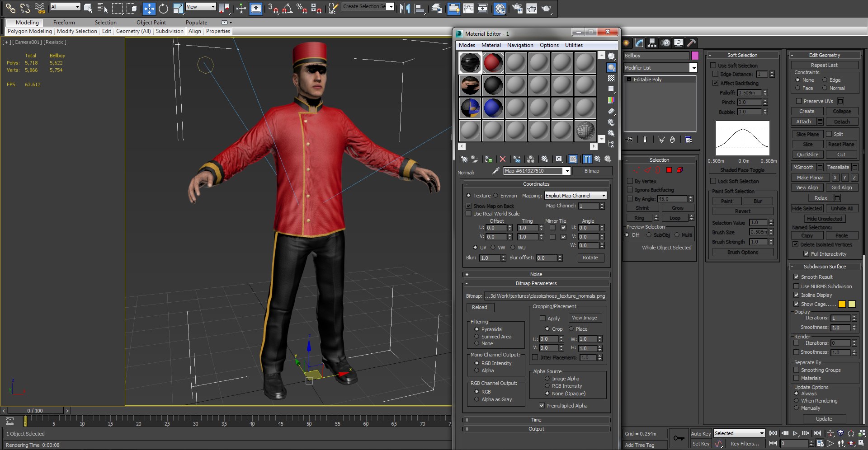Click the red X Reset Map icon
868x450 pixels.
[x=502, y=159]
